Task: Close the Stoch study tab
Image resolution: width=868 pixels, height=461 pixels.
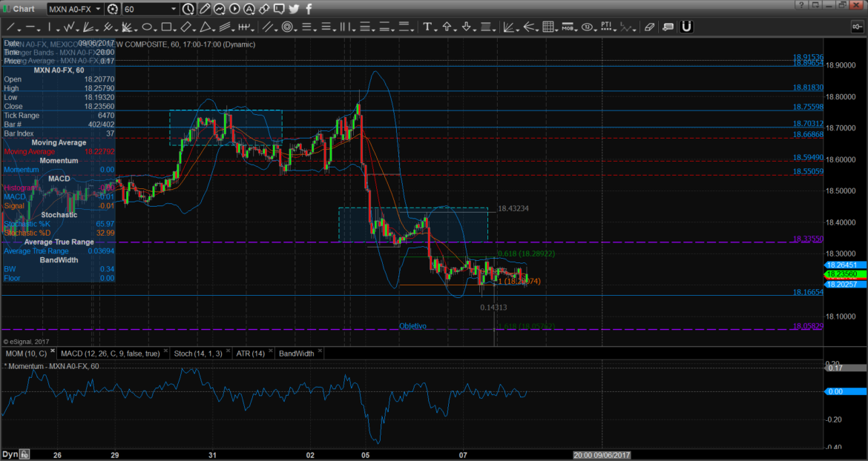Action: pos(228,351)
